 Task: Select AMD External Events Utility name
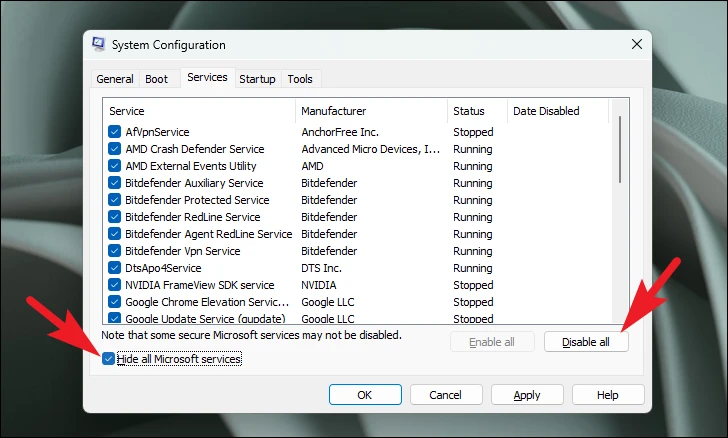point(190,166)
